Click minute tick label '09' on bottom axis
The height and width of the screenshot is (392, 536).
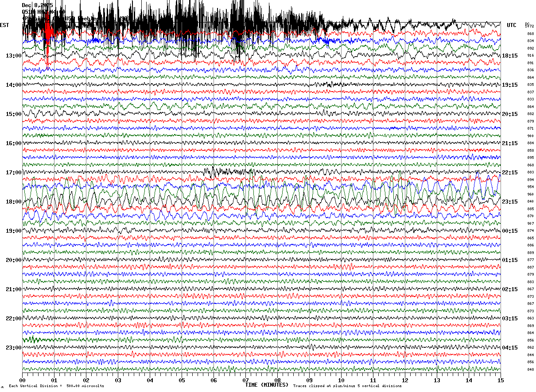point(309,380)
